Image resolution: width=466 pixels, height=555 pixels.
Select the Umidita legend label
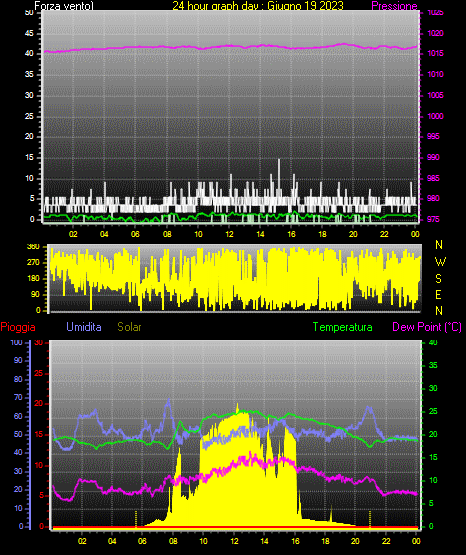[84, 327]
